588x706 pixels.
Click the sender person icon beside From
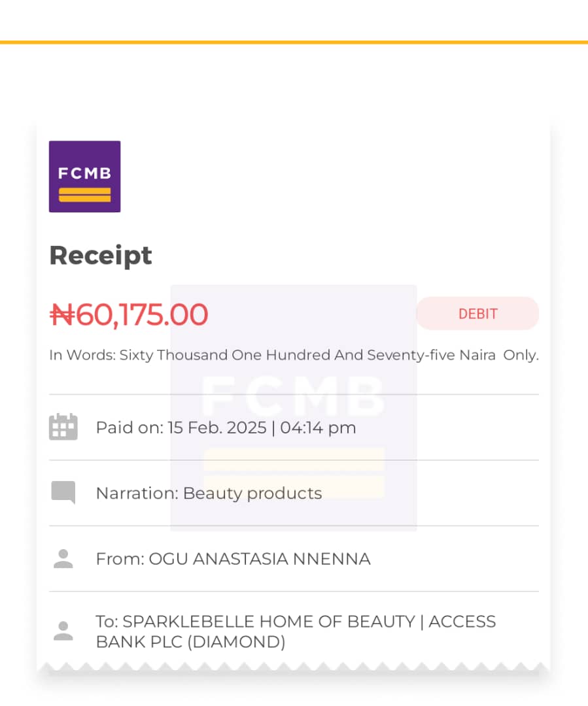click(x=63, y=559)
